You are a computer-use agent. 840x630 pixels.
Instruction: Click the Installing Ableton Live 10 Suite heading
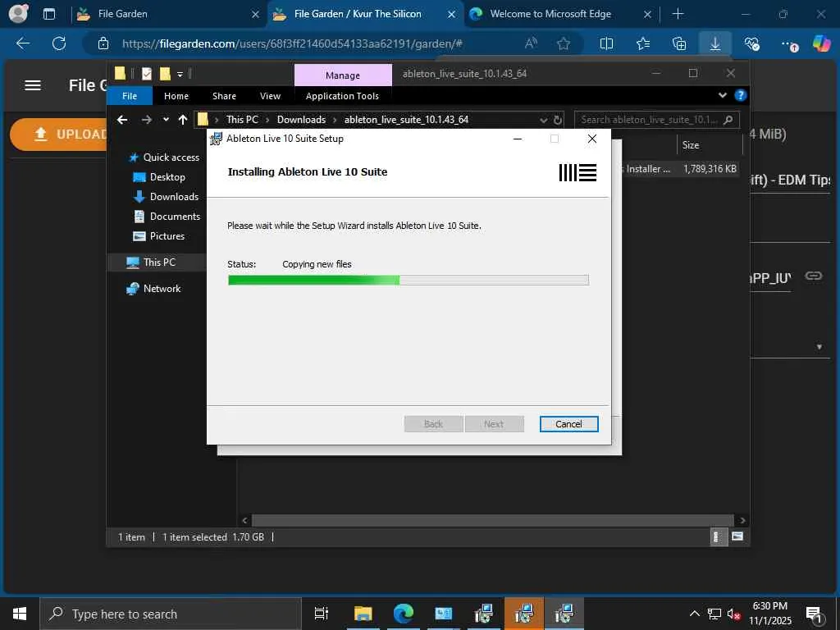click(308, 172)
